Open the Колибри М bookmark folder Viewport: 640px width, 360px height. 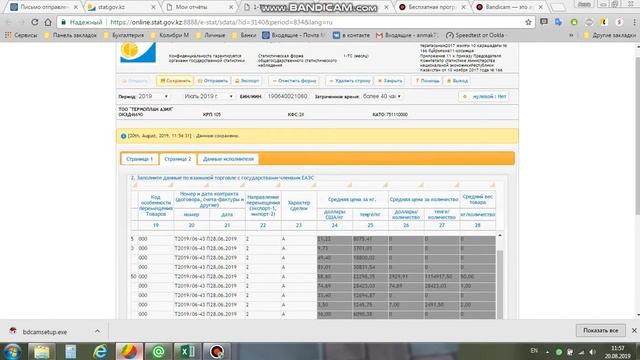tap(170, 36)
